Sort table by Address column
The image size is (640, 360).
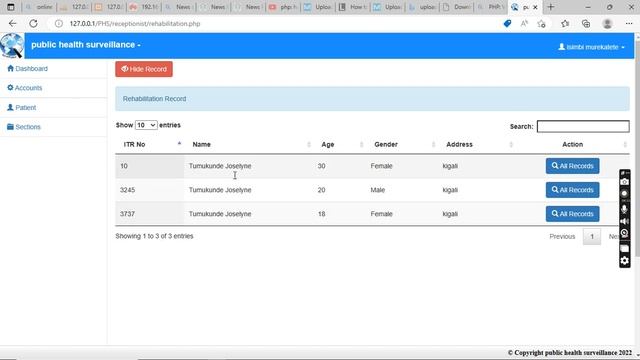click(x=477, y=144)
